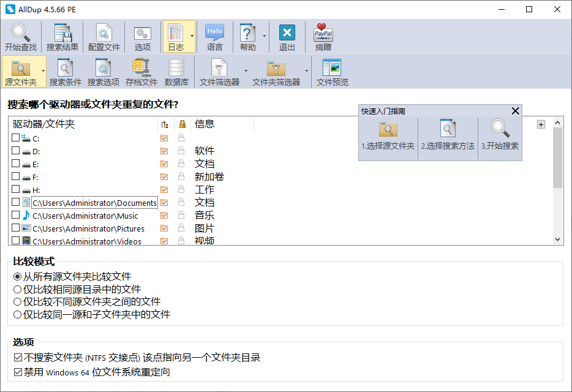The image size is (572, 392).
Task: Expand the 源文件夹 dropdown arrow
Action: (43, 71)
